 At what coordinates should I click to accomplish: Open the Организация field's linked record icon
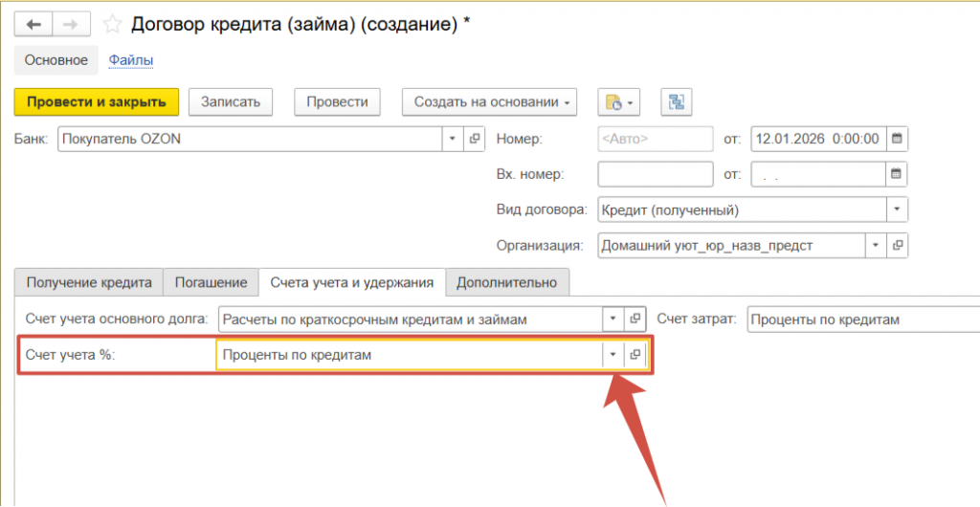[x=898, y=245]
